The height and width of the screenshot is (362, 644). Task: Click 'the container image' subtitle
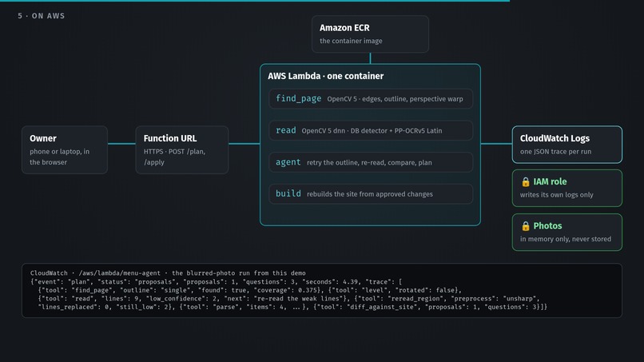(x=351, y=41)
